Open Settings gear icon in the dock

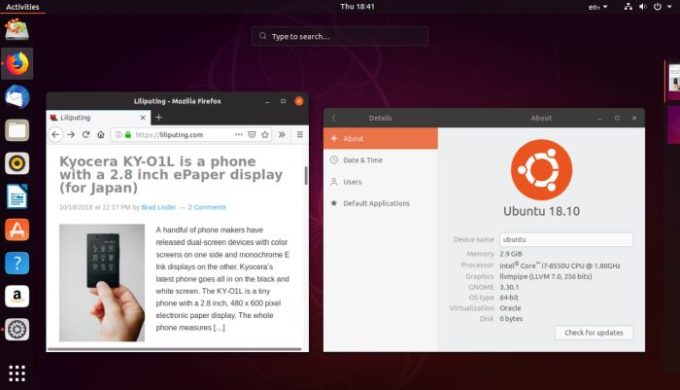click(17, 329)
